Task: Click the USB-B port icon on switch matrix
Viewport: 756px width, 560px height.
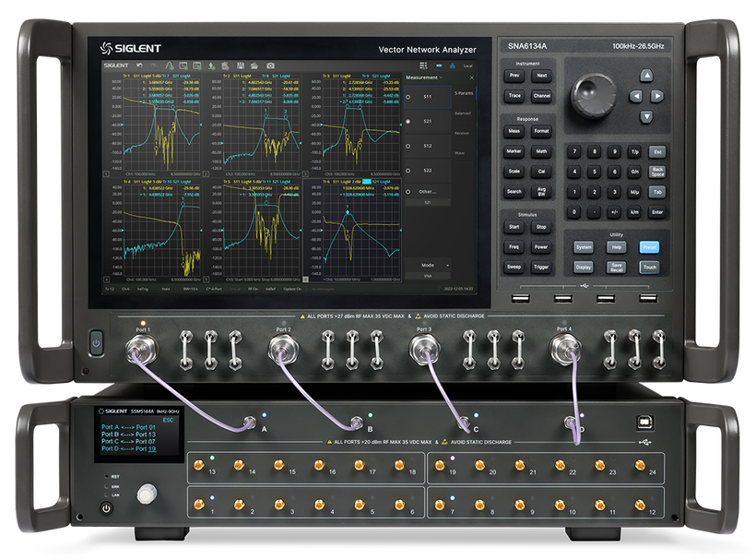Action: point(645,423)
